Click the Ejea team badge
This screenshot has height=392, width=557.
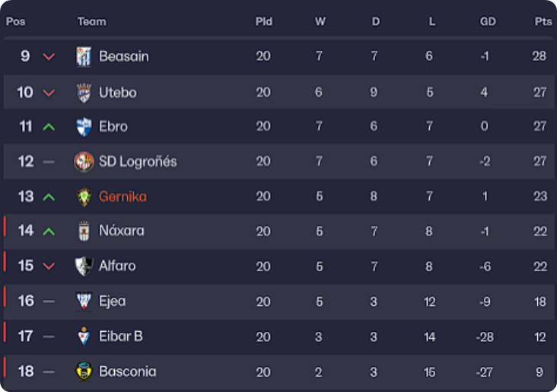point(84,301)
